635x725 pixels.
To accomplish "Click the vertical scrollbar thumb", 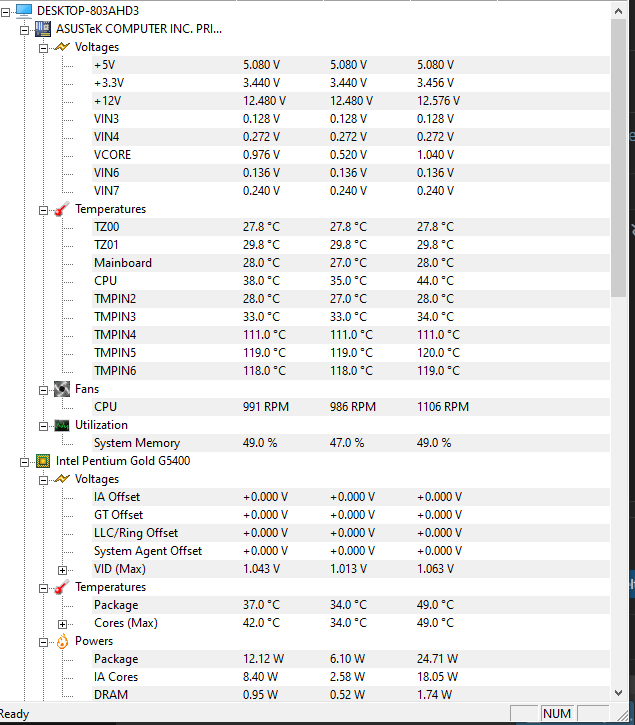I will pyautogui.click(x=618, y=158).
